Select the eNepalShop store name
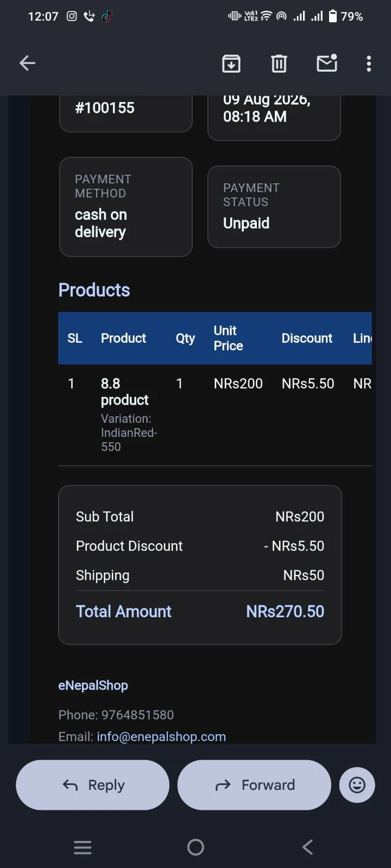Viewport: 391px width, 868px height. click(93, 685)
